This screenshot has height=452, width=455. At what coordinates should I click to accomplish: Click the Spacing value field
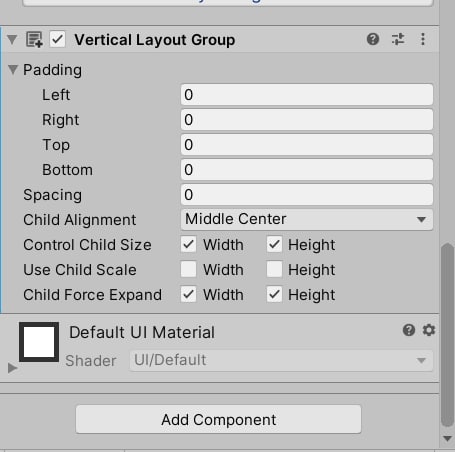(x=307, y=194)
